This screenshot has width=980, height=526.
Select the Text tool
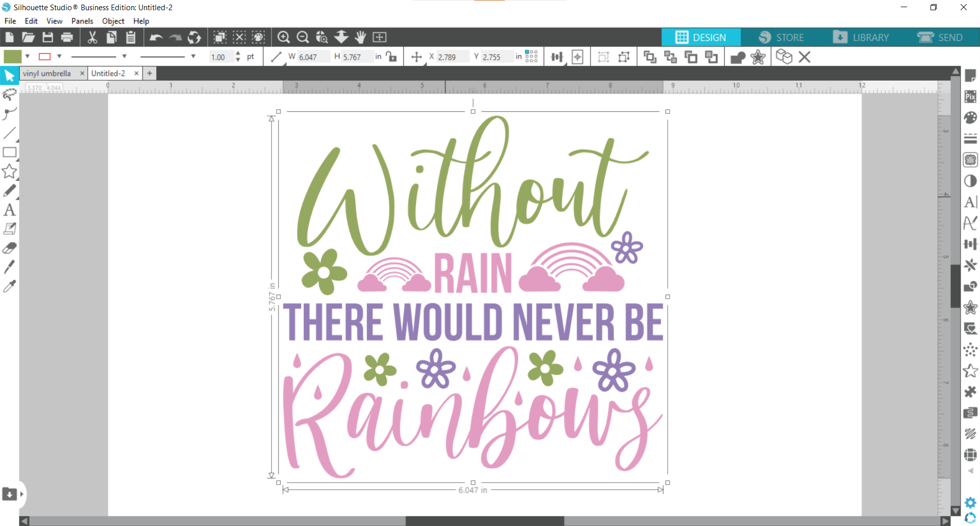point(9,210)
